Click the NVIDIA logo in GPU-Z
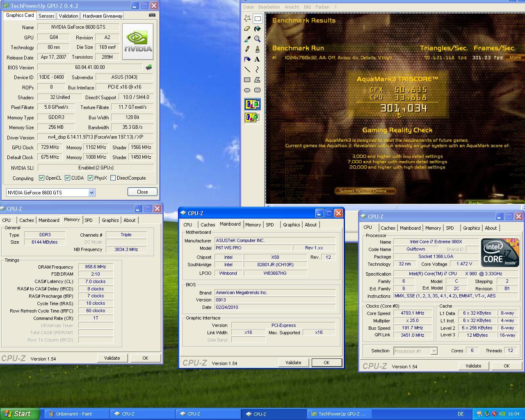Viewport: 525px width, 420px height. pyautogui.click(x=138, y=42)
